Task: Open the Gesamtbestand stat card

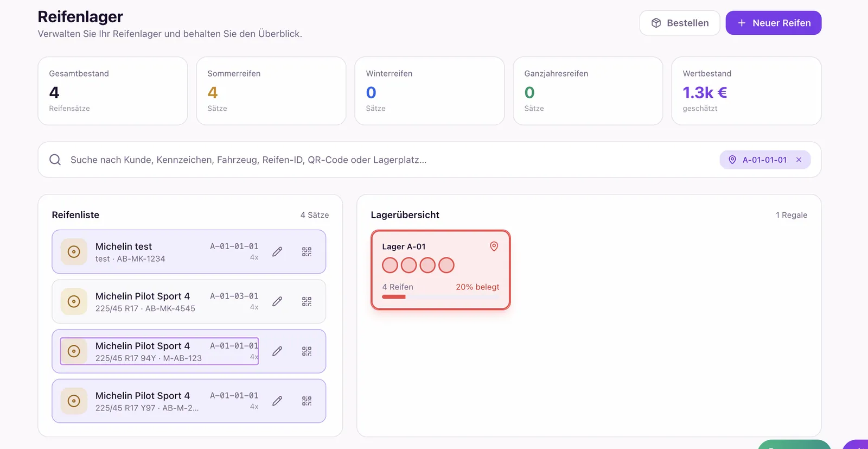Action: (x=113, y=91)
